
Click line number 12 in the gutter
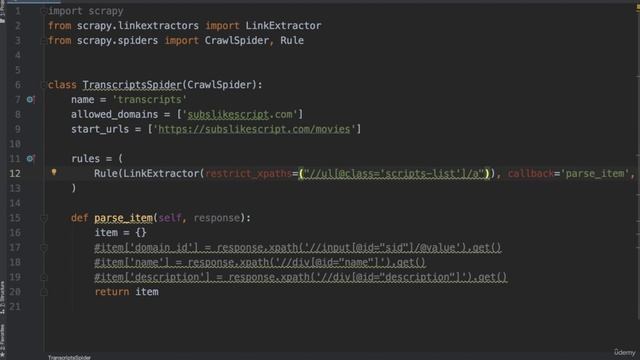(15, 173)
